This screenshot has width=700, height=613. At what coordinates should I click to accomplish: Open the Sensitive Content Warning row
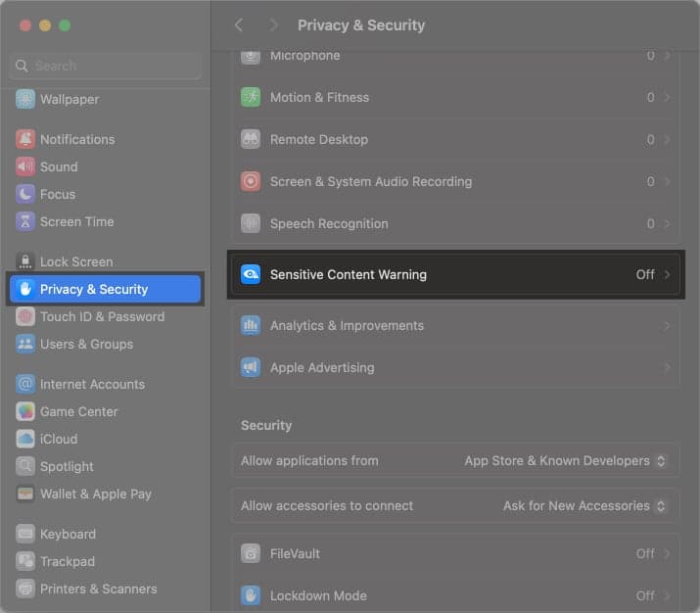pyautogui.click(x=456, y=274)
